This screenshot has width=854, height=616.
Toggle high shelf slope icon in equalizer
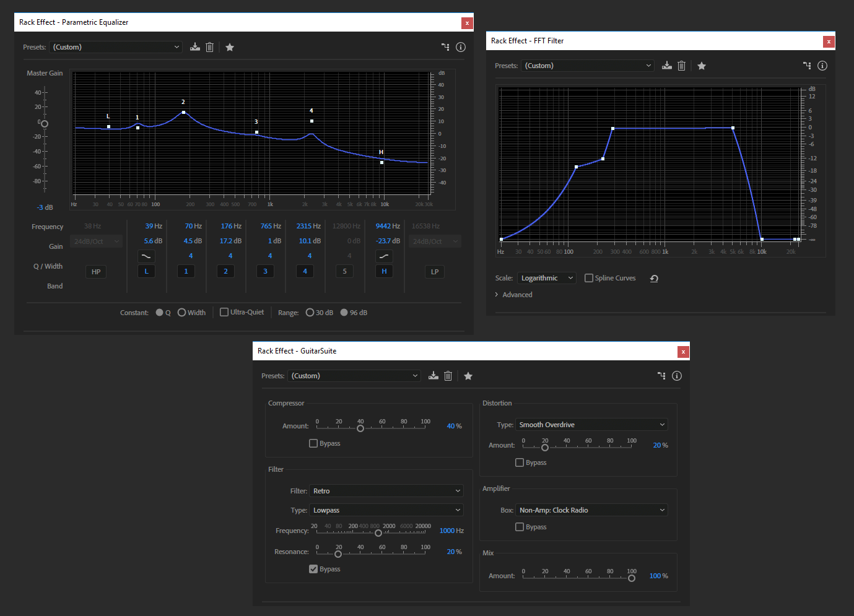coord(384,256)
